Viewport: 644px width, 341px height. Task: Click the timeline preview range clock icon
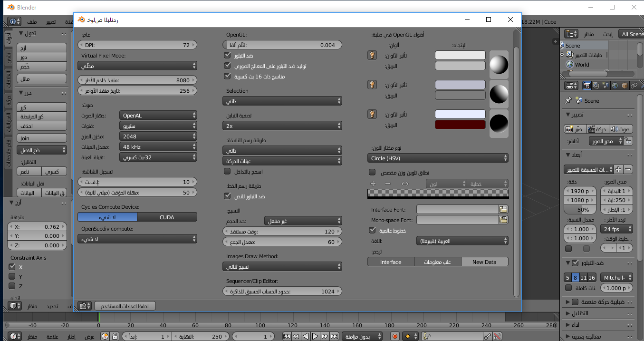106,336
